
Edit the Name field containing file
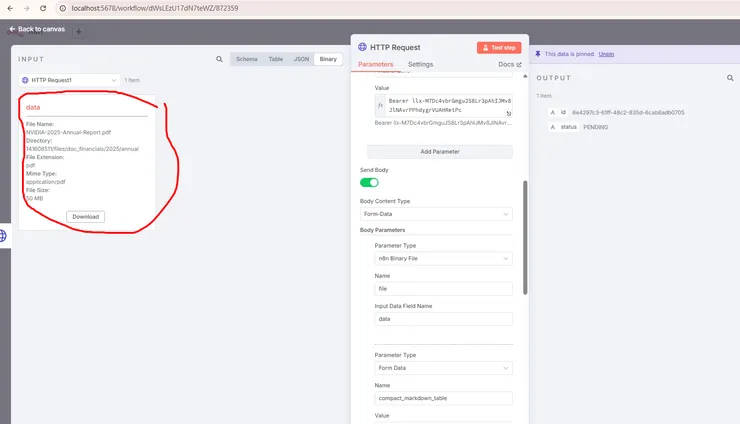coord(443,288)
